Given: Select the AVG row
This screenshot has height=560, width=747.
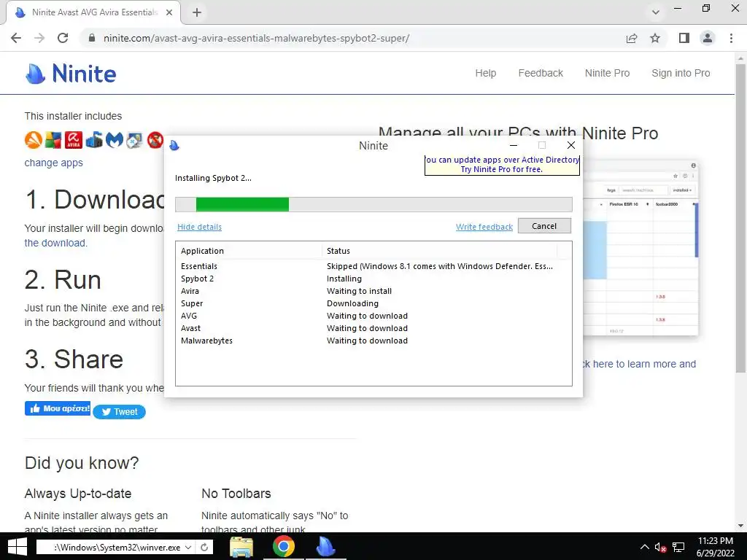Looking at the screenshot, I should (373, 316).
